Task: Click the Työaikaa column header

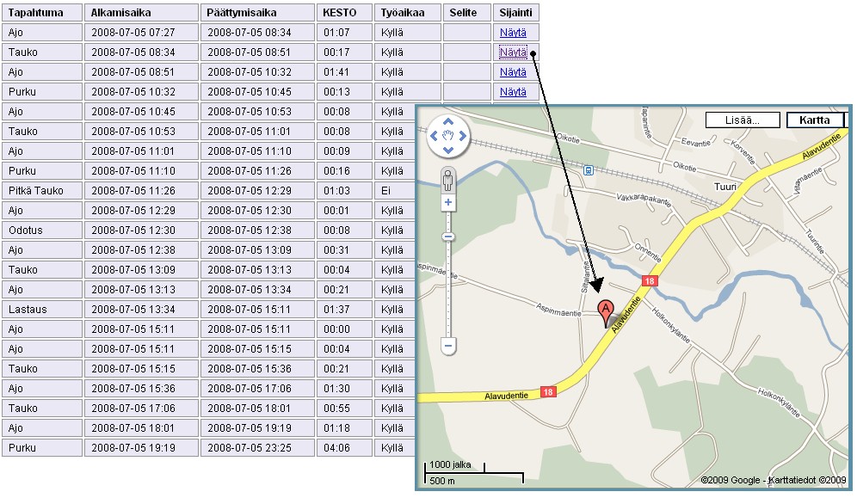Action: point(408,13)
